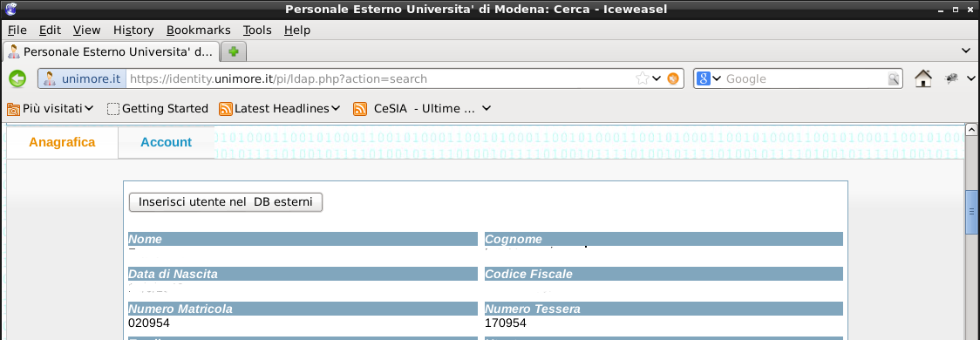The height and width of the screenshot is (340, 980).
Task: Open the Tools menu
Action: click(x=257, y=30)
